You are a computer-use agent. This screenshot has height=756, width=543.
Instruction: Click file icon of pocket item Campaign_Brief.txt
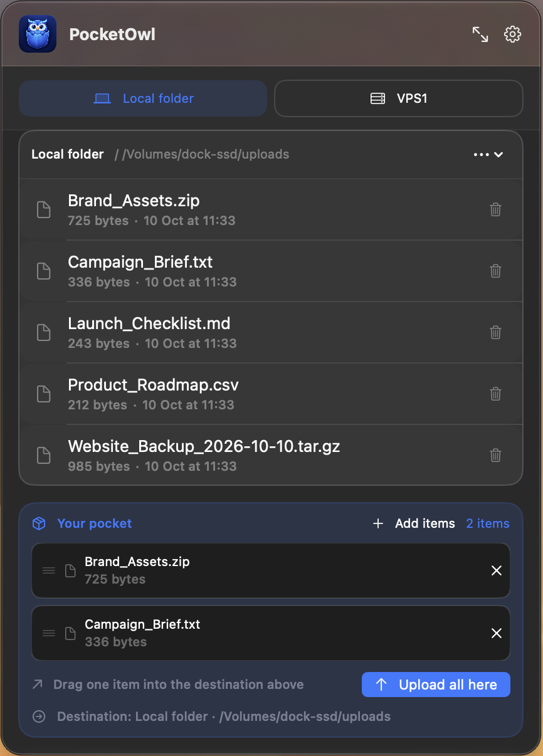(x=71, y=633)
